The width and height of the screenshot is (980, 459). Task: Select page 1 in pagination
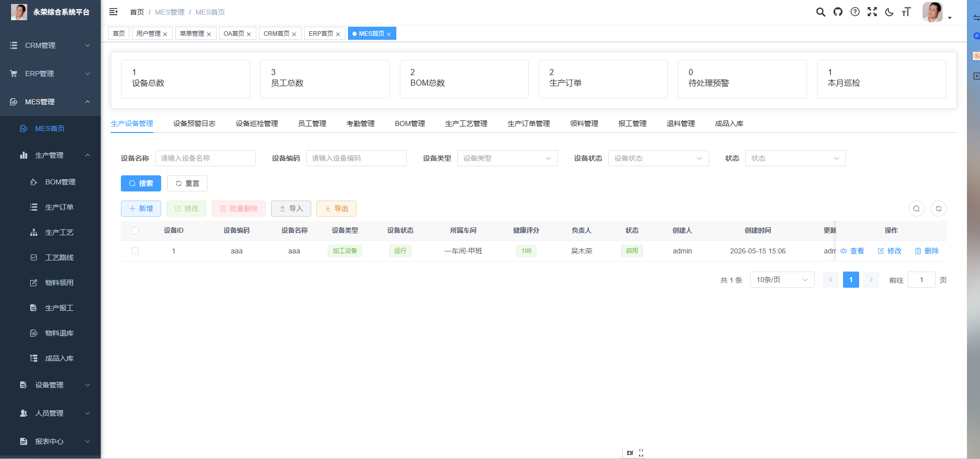click(x=851, y=280)
